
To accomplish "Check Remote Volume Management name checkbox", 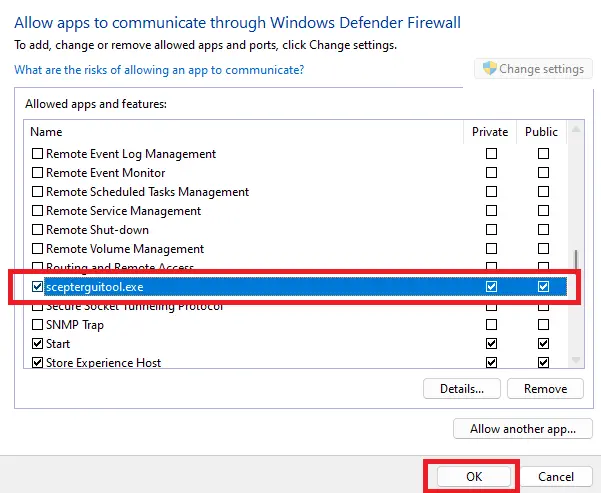I will click(37, 248).
